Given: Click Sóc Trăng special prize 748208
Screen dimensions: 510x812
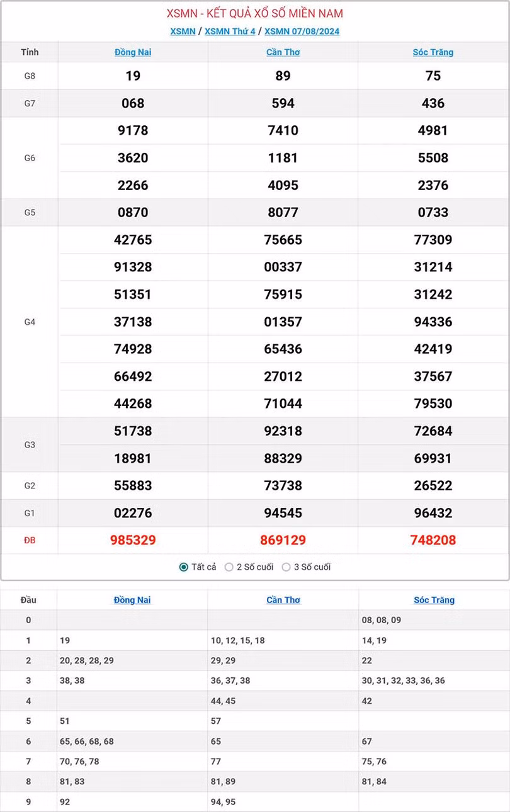Looking at the screenshot, I should 433,540.
